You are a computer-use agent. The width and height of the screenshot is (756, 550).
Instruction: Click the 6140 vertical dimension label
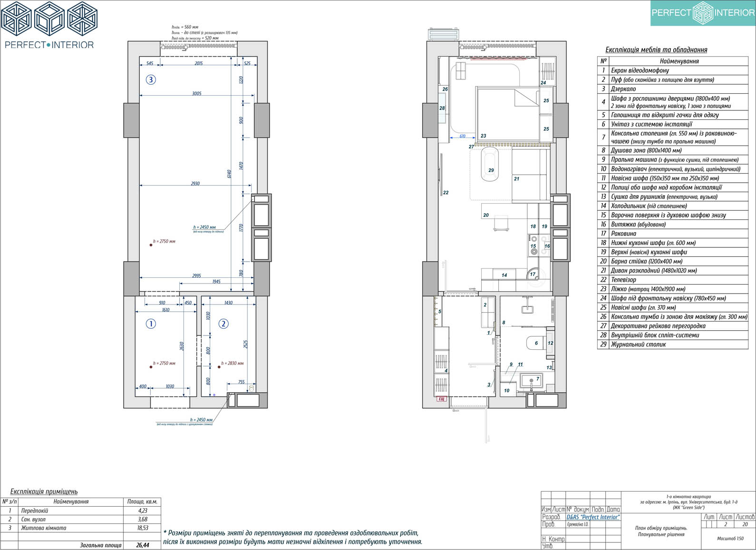coord(229,174)
